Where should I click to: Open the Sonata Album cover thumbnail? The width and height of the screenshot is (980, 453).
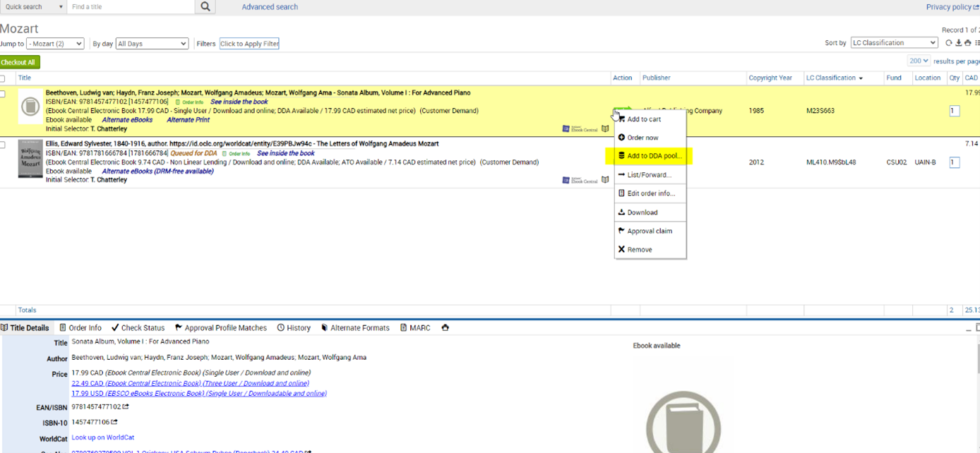pos(30,107)
